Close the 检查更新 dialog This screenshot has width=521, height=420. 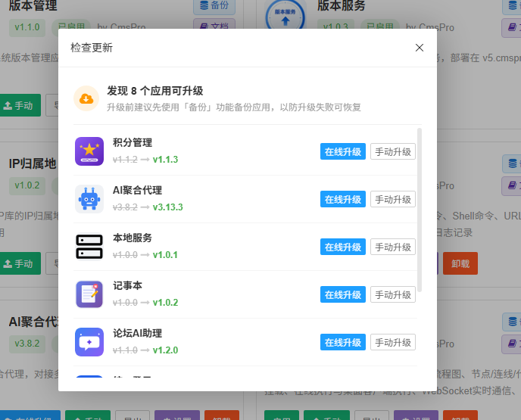[x=420, y=48]
